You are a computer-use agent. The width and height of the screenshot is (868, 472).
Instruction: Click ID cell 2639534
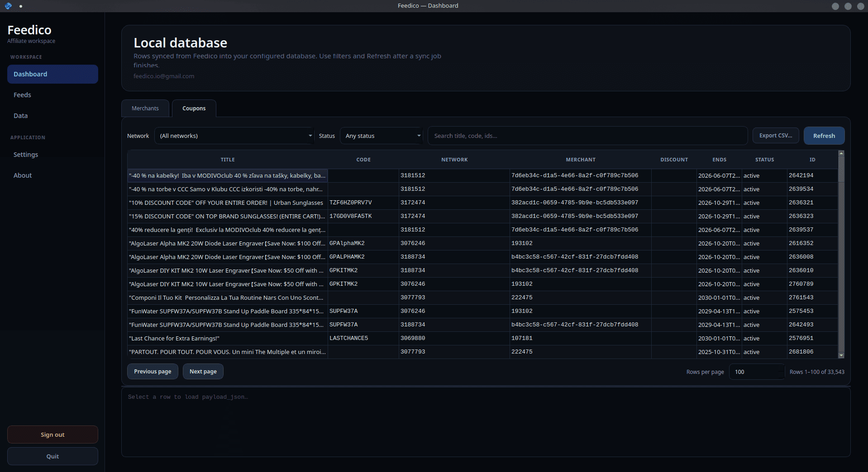click(x=812, y=189)
